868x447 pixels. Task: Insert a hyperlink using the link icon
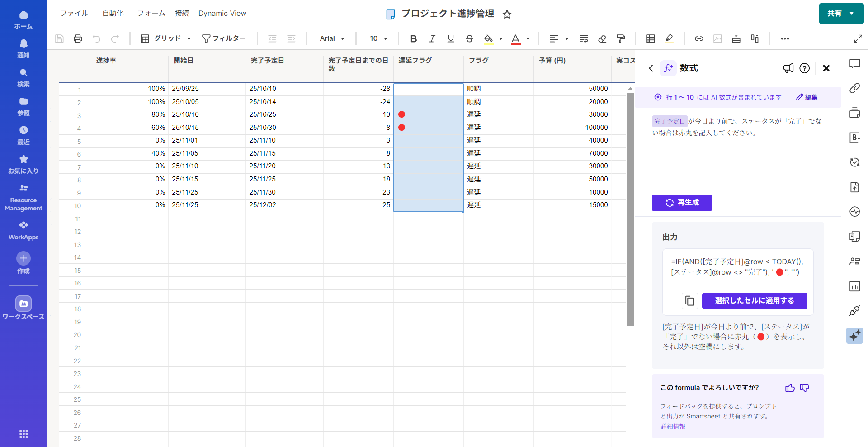699,39
